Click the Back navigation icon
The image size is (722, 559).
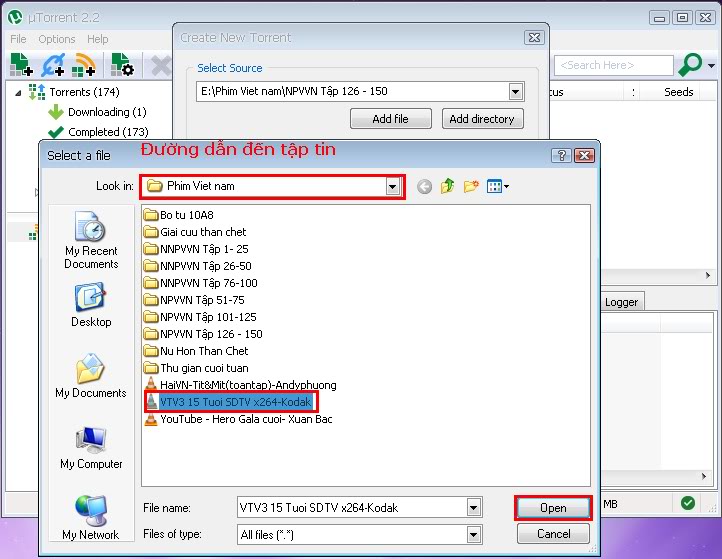[424, 186]
